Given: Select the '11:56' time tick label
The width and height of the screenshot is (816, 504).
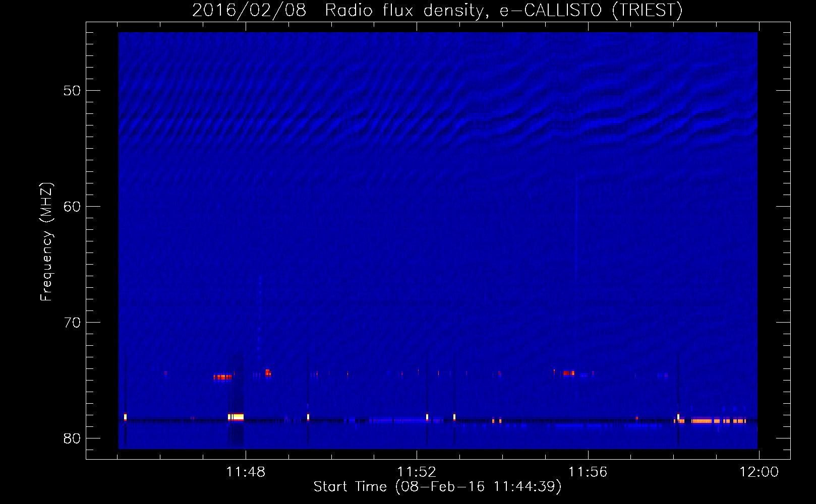Looking at the screenshot, I should coord(588,472).
